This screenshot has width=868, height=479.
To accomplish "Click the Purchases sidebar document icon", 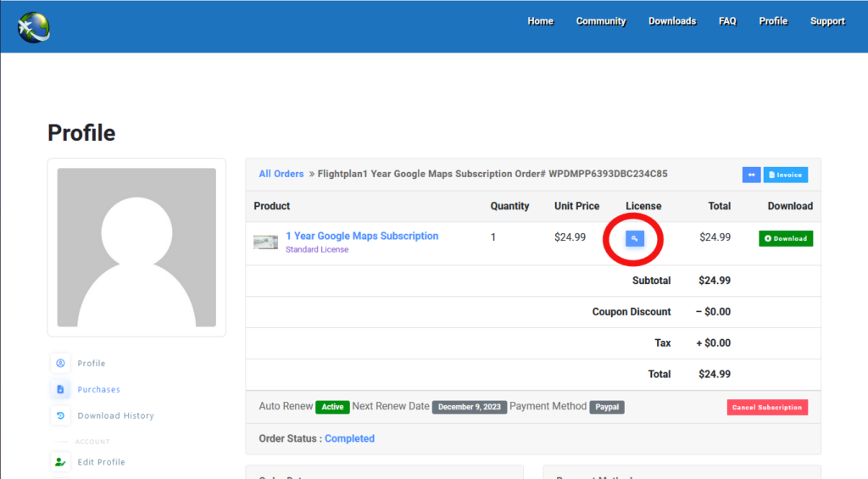I will (60, 390).
